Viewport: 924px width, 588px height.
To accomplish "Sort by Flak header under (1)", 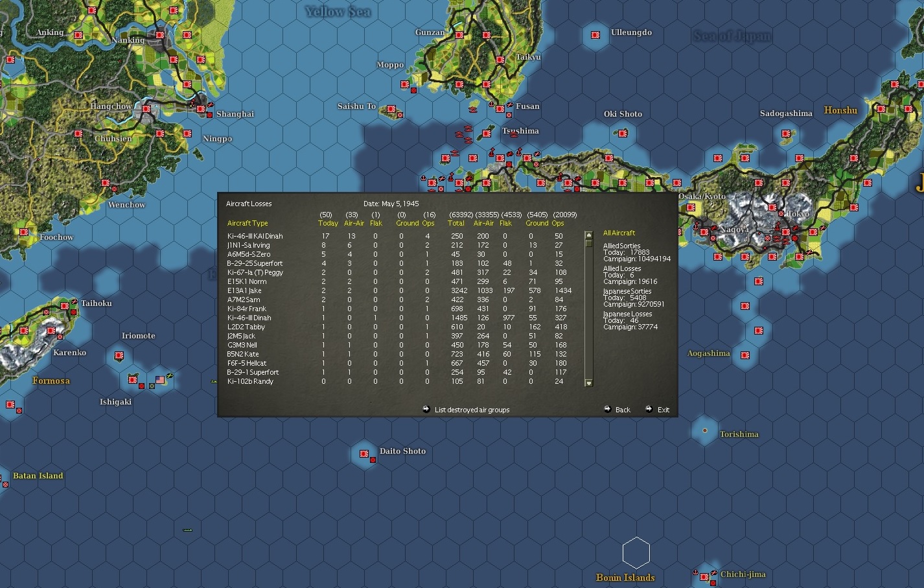I will pyautogui.click(x=376, y=223).
